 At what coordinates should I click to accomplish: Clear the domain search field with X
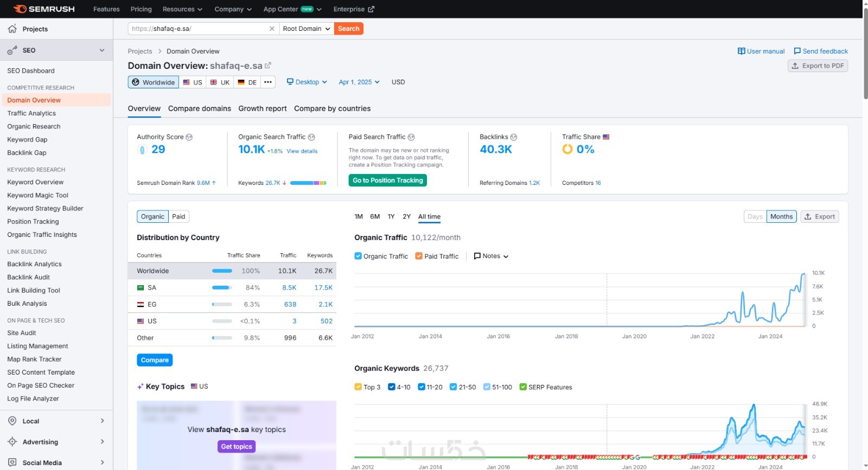[x=272, y=29]
